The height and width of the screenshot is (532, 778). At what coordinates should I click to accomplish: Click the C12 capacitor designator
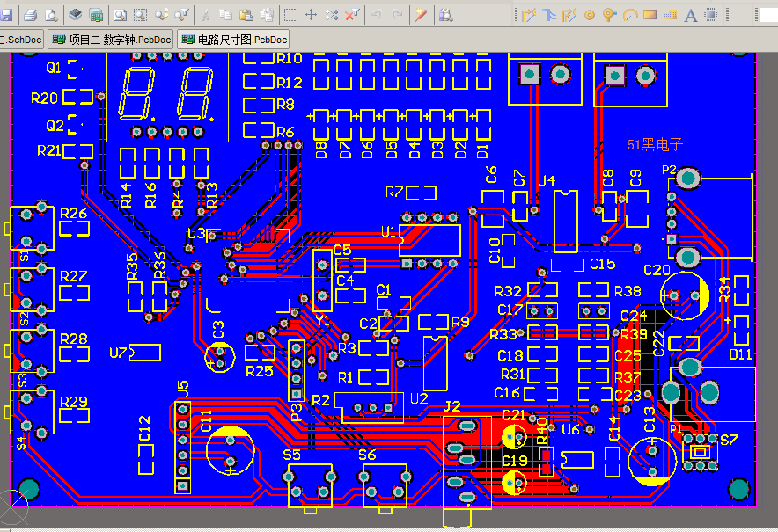[x=144, y=428]
